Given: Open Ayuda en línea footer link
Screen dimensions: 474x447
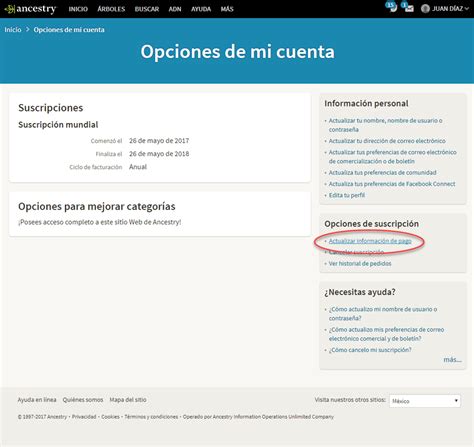Looking at the screenshot, I should click(37, 400).
